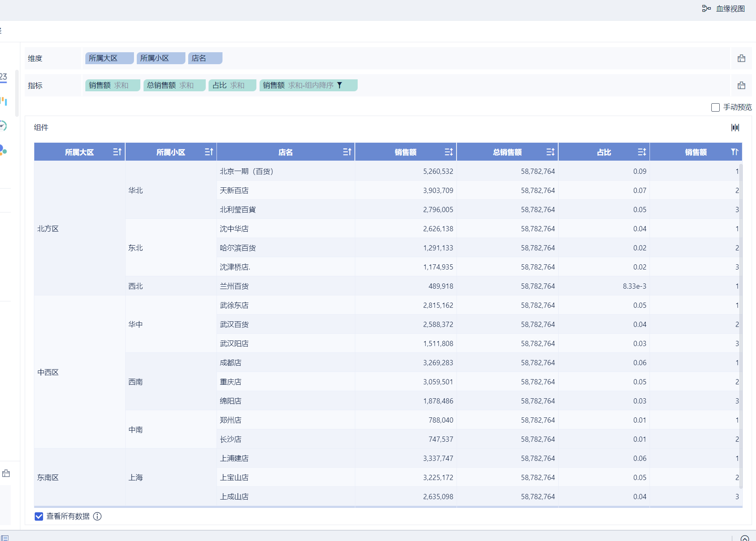Click the ratio value 8.33e-3
This screenshot has height=541, width=756.
634,286
